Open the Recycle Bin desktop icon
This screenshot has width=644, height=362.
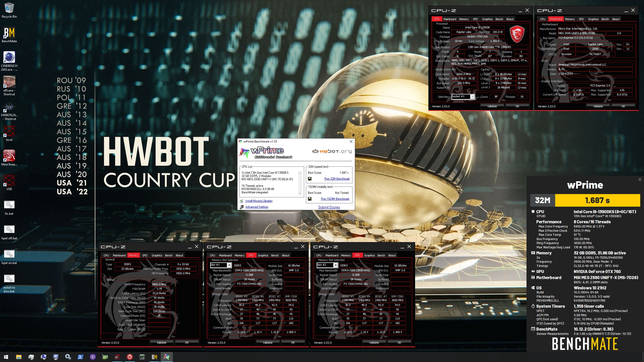click(x=9, y=10)
